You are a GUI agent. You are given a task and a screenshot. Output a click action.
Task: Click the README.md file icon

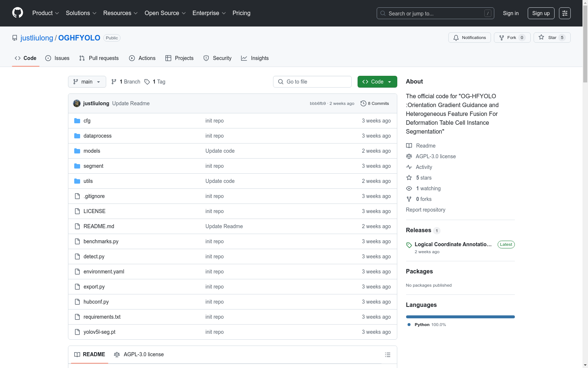coord(77,226)
